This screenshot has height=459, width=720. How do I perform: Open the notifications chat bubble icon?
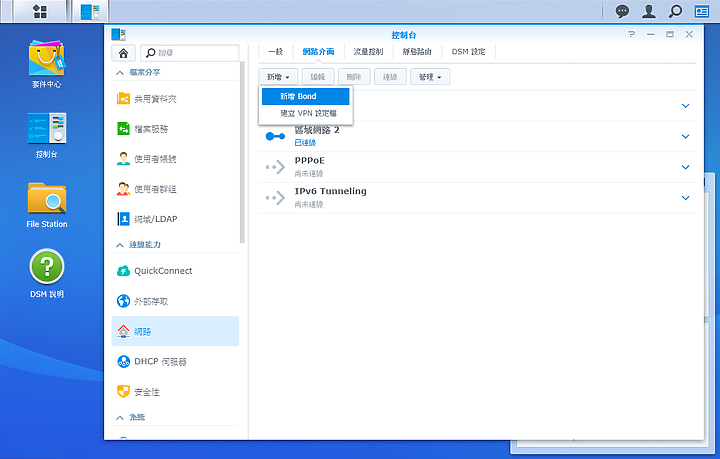pyautogui.click(x=622, y=11)
